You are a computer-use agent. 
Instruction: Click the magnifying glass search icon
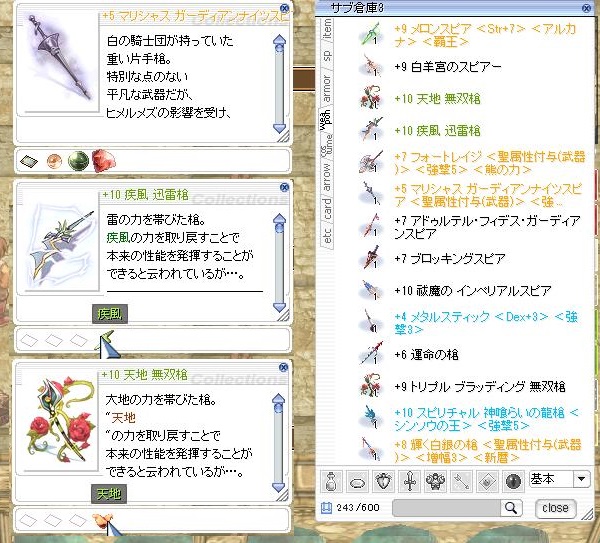tap(511, 508)
